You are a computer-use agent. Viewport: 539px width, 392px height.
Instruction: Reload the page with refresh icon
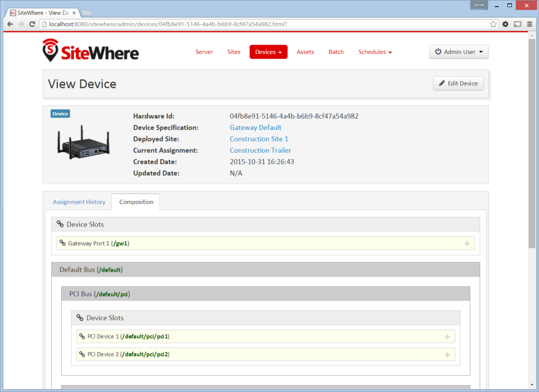tap(32, 24)
